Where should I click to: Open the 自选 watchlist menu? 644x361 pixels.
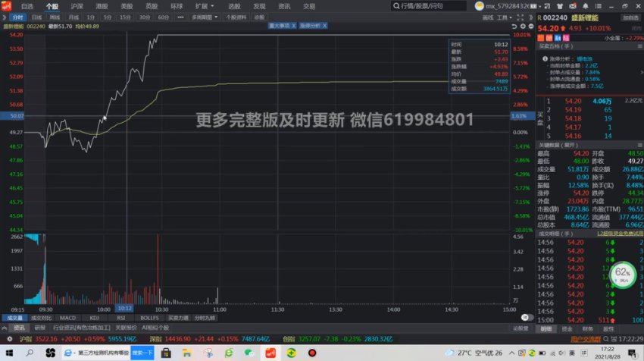(x=27, y=6)
